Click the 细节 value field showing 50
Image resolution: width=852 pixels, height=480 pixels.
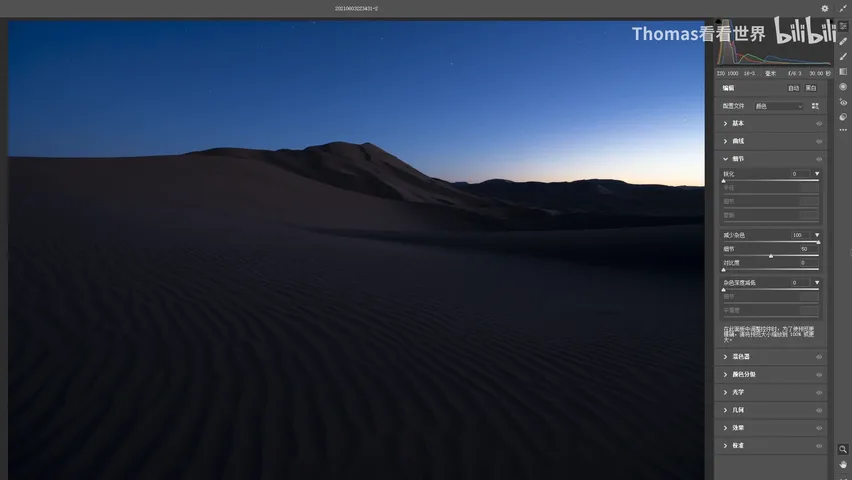[x=808, y=249]
